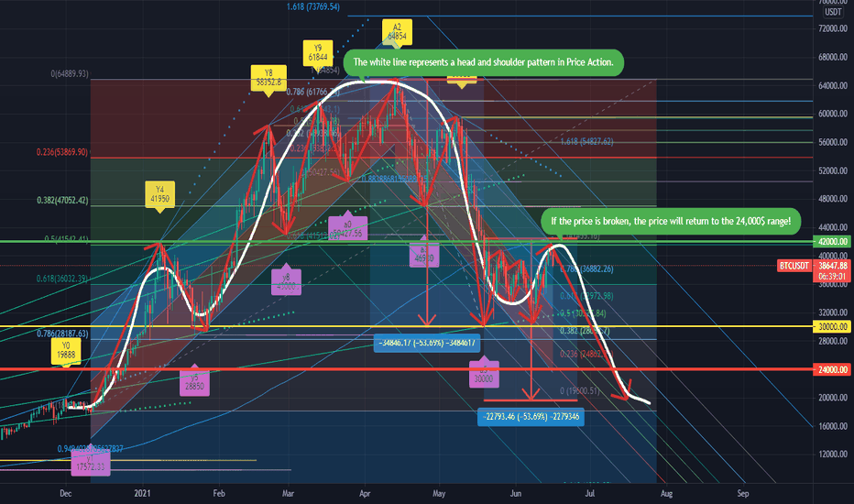Click the 06:39:01 countdown tag
854x504 pixels.
[832, 276]
